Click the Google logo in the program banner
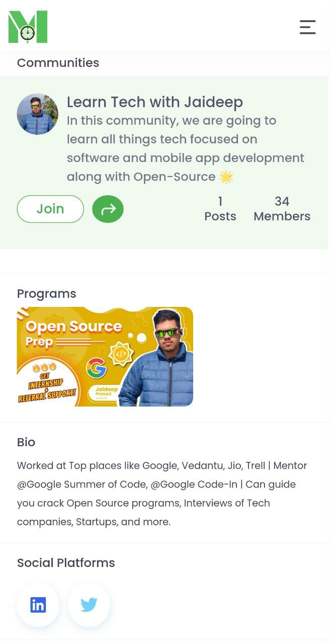 pyautogui.click(x=97, y=368)
